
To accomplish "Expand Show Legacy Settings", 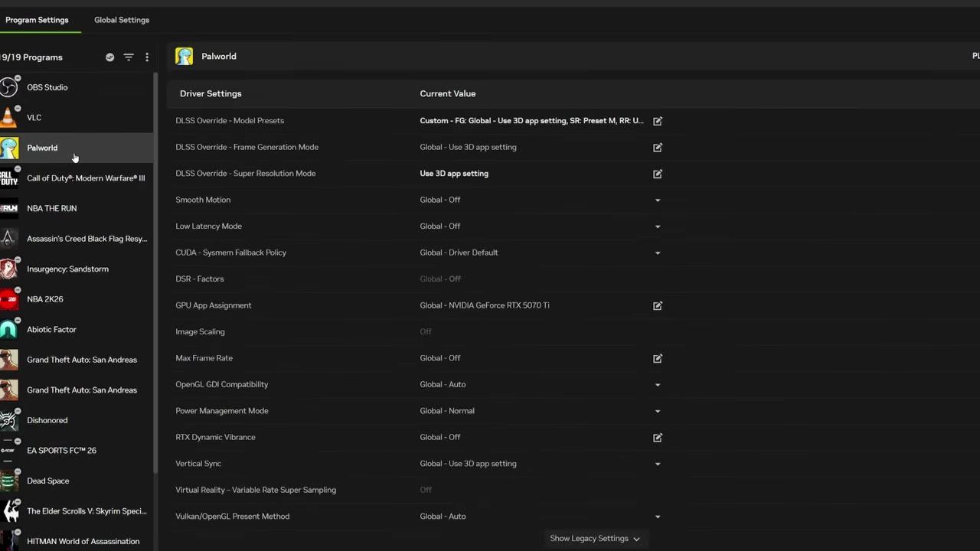I will coord(595,539).
